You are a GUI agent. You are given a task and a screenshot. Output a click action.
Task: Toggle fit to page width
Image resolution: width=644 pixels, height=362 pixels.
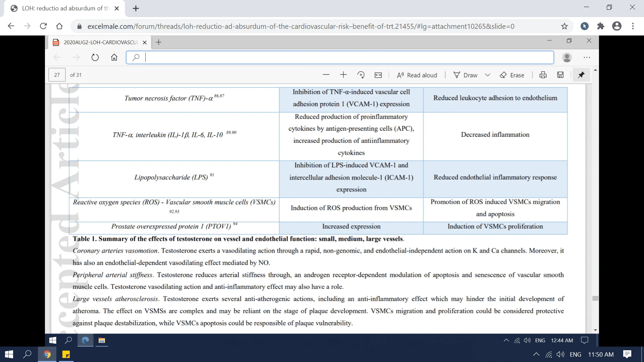pos(378,75)
